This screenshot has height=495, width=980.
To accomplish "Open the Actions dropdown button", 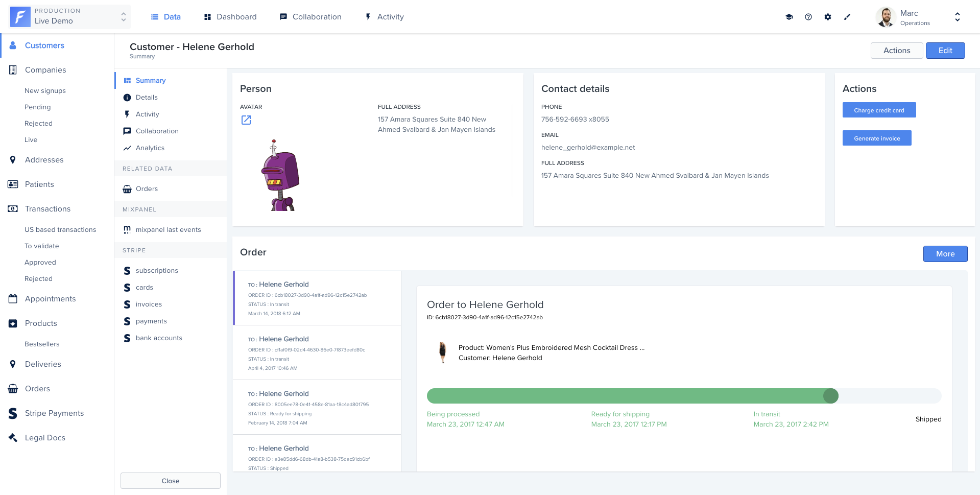I will click(897, 51).
